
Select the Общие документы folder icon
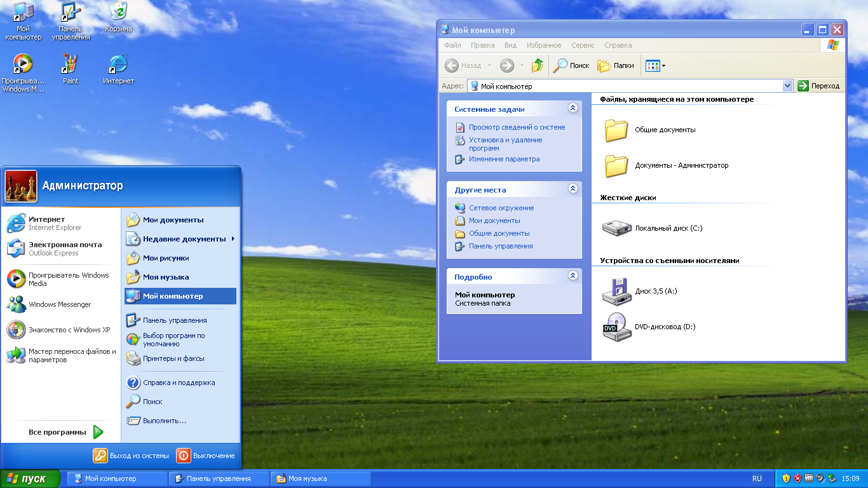pyautogui.click(x=616, y=130)
